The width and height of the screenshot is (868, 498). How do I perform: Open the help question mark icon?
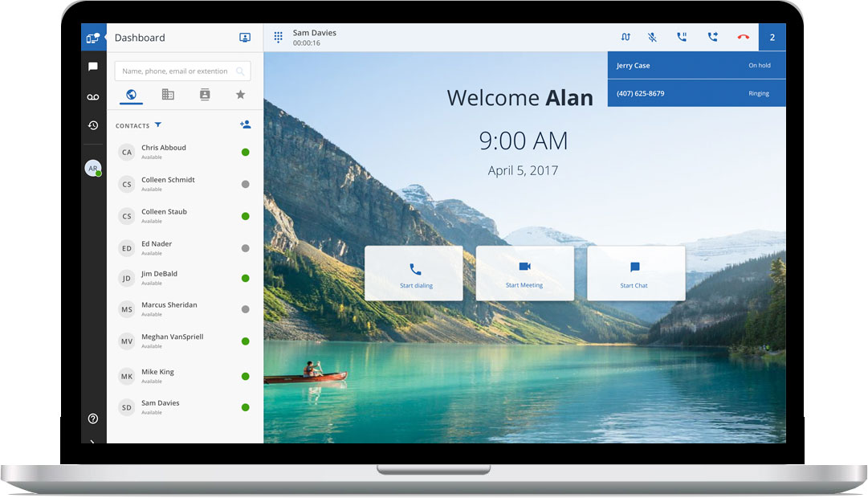coord(93,418)
